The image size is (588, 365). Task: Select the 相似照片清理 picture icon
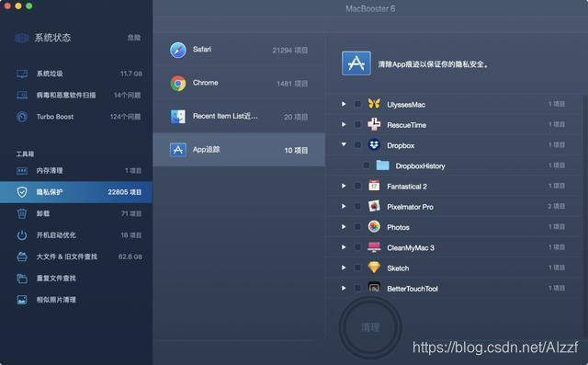pyautogui.click(x=22, y=300)
